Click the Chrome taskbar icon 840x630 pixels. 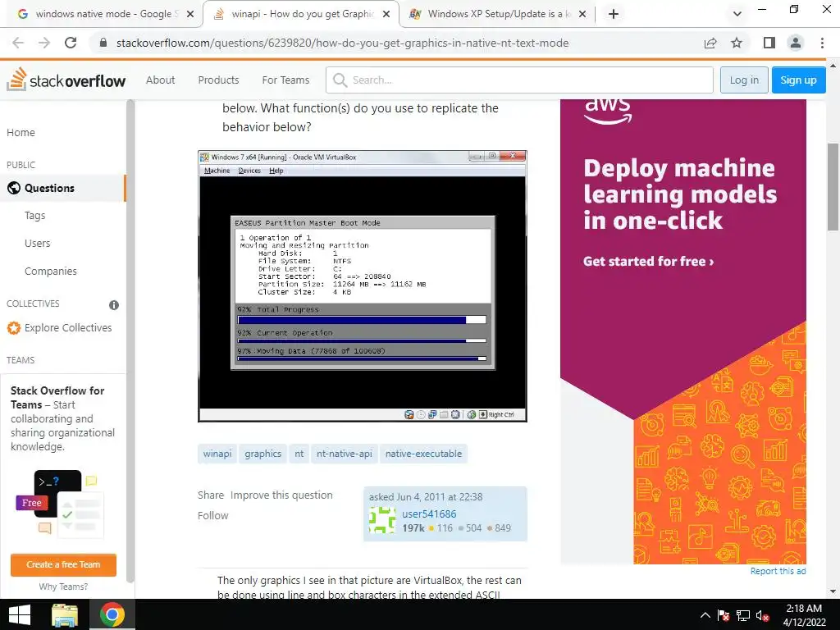[x=112, y=614]
